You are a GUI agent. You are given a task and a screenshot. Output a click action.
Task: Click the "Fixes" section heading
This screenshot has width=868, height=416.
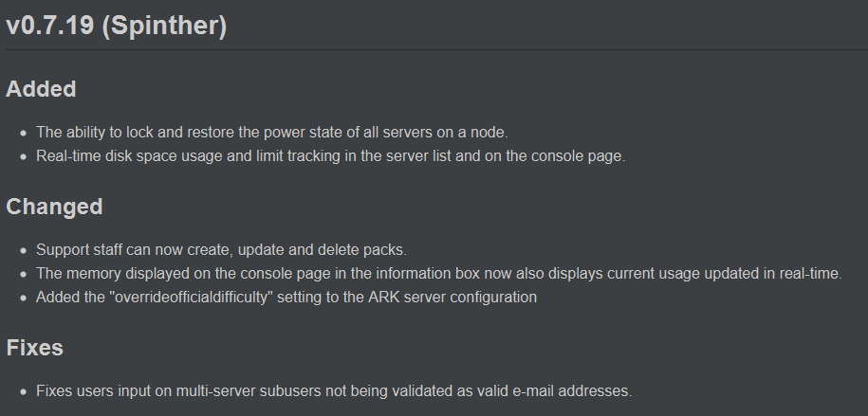[35, 348]
